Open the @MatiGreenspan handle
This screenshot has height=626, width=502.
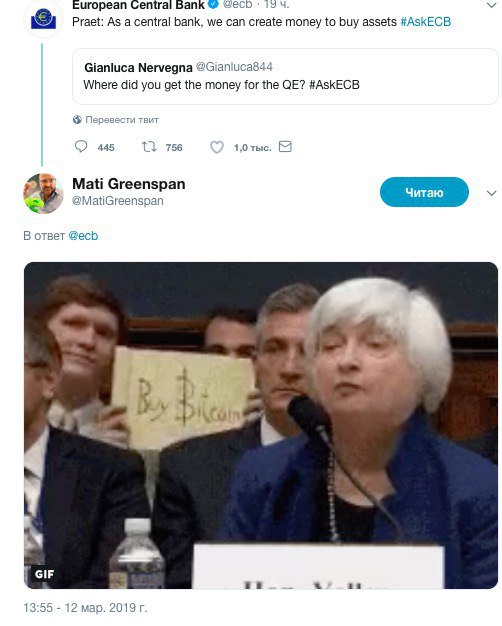[x=117, y=200]
